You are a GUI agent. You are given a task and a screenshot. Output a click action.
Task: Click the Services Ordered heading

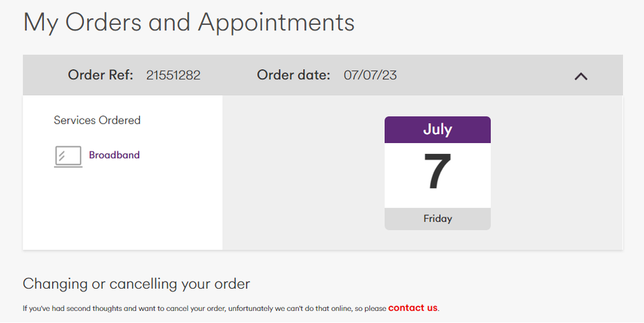pos(97,121)
